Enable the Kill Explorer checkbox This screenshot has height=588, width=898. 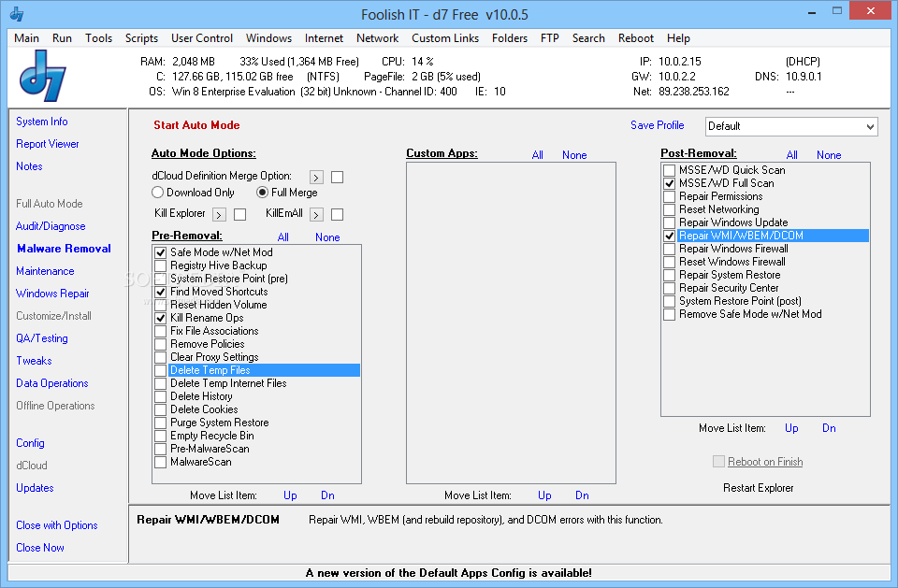[x=240, y=215]
